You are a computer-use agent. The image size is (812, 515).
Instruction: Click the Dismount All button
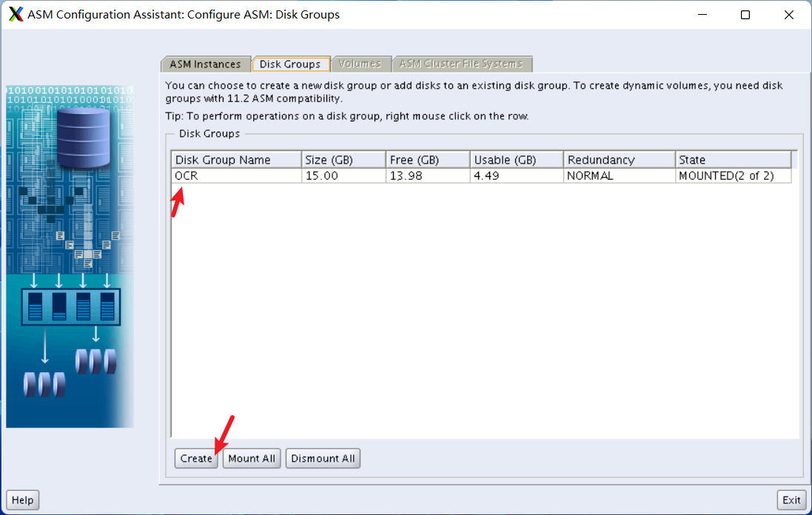[323, 458]
